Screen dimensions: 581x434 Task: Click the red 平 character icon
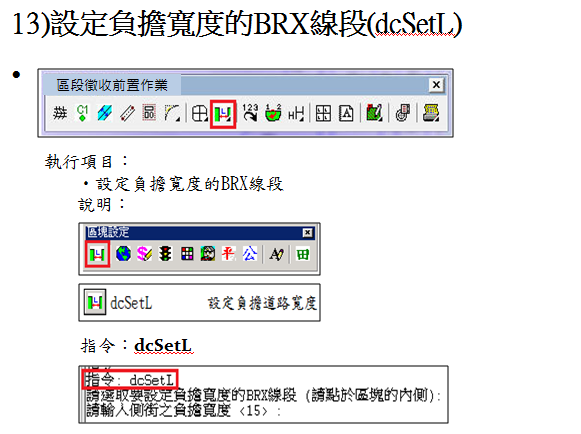click(228, 254)
